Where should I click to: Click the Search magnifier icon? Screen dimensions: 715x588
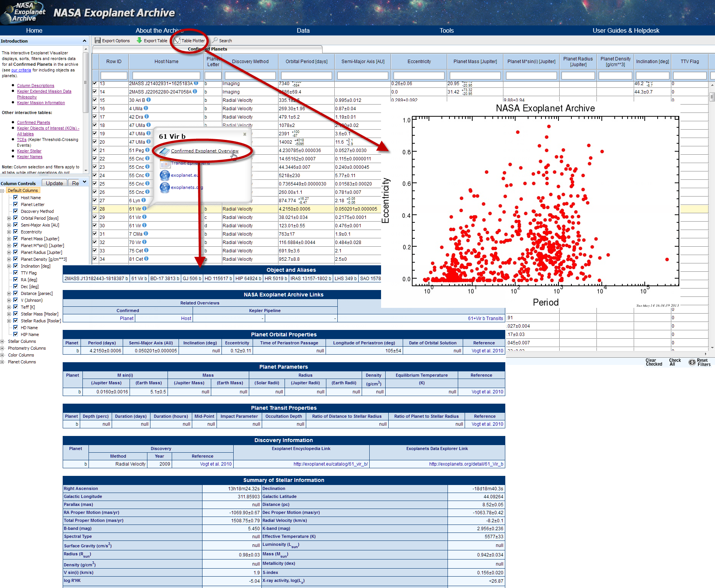point(215,40)
